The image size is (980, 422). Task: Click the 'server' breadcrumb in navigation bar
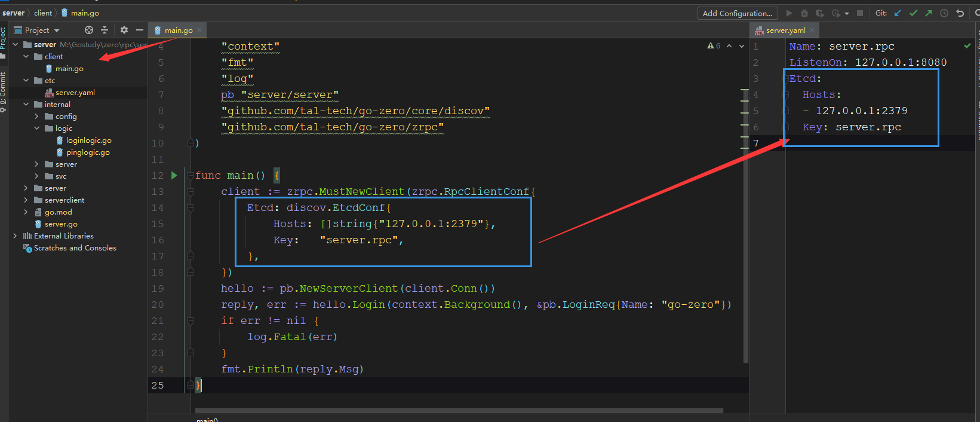[14, 13]
